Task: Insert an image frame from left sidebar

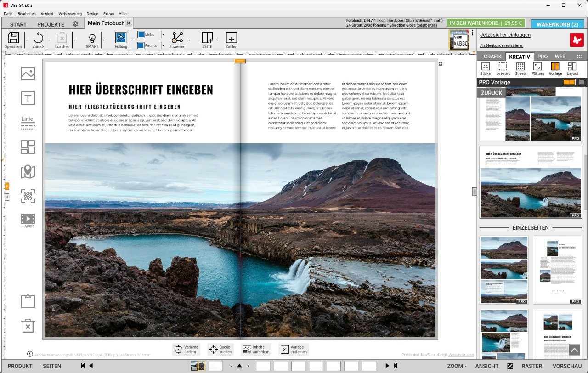Action: click(x=28, y=73)
